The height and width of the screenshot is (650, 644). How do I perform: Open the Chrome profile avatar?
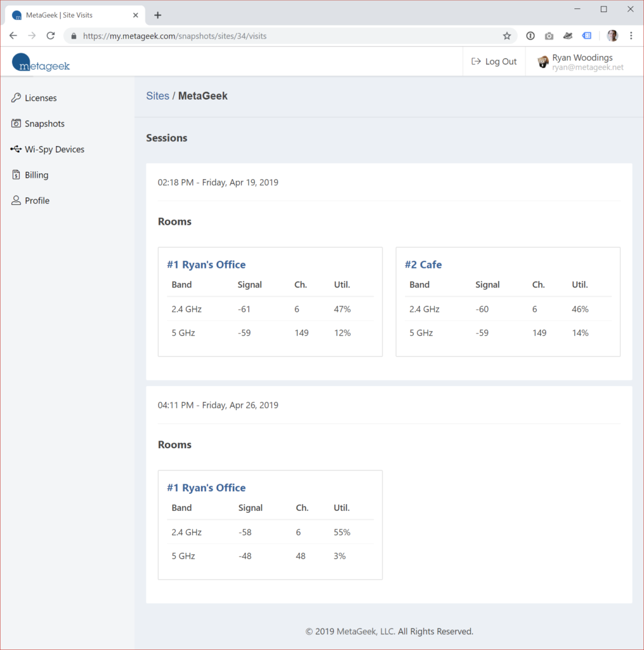(x=612, y=36)
